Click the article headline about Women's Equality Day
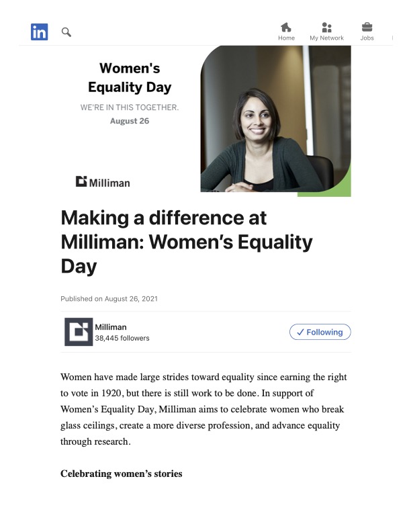Image resolution: width=411 pixels, height=532 pixels. pyautogui.click(x=187, y=241)
